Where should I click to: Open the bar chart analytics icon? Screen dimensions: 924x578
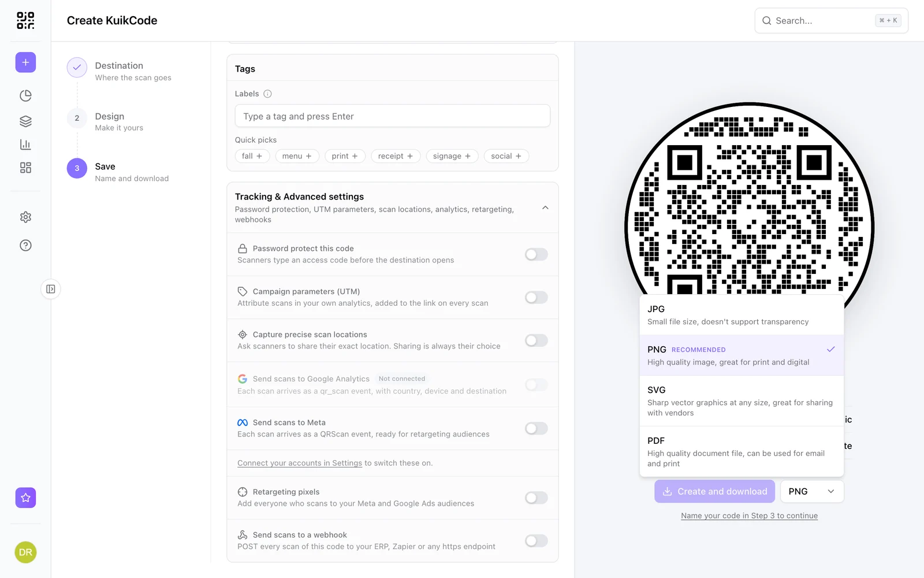(25, 144)
